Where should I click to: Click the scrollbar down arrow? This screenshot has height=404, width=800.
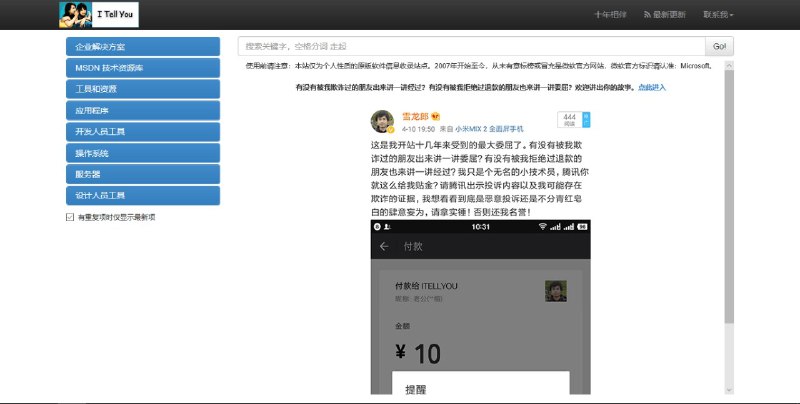pos(729,390)
